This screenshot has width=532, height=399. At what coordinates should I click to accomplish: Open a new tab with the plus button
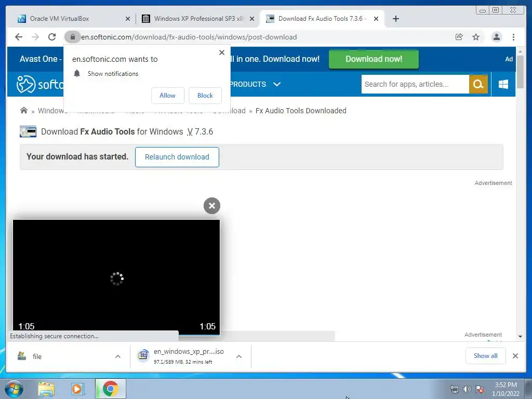tap(395, 19)
